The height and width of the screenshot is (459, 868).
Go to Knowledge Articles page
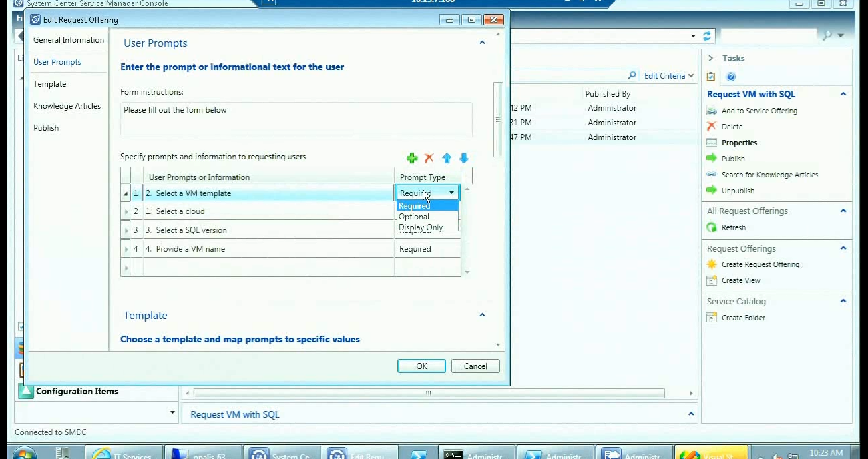(67, 106)
